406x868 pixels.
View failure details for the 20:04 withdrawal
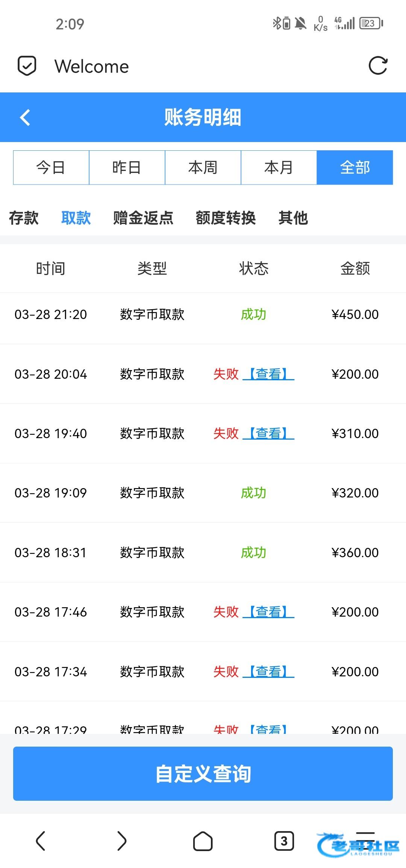(x=268, y=374)
